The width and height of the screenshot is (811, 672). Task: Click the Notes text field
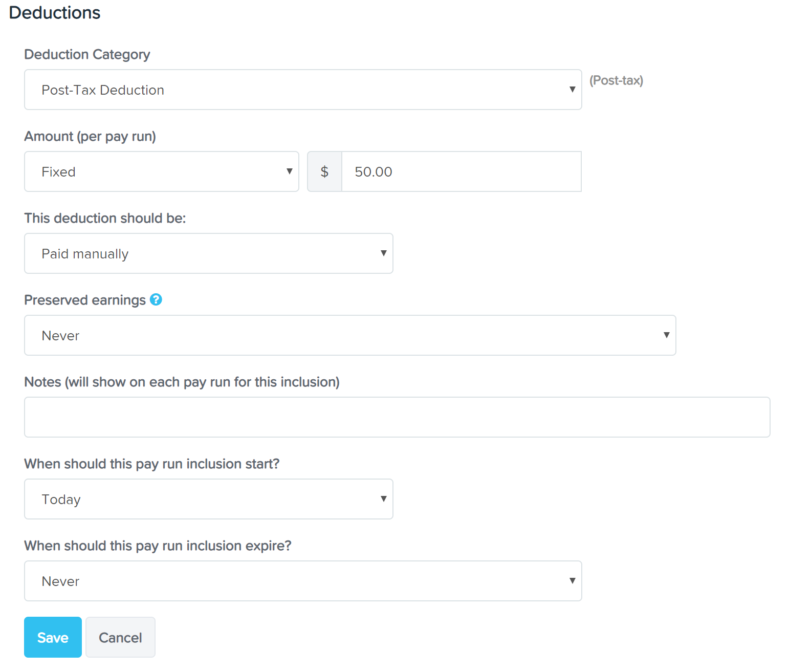click(397, 417)
